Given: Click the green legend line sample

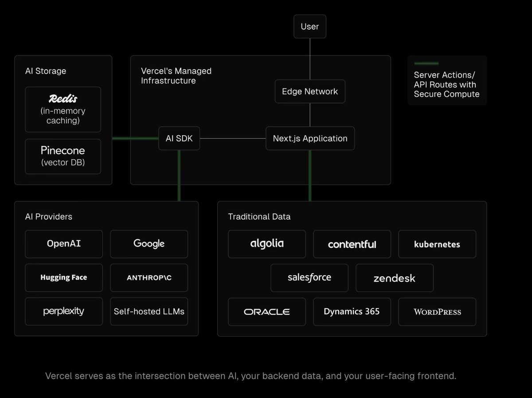Looking at the screenshot, I should [x=426, y=63].
